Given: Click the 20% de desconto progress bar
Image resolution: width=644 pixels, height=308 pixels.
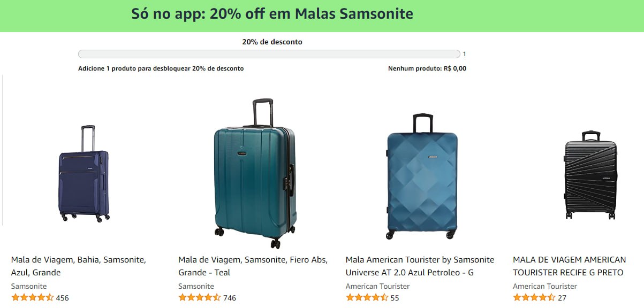Looking at the screenshot, I should [269, 54].
